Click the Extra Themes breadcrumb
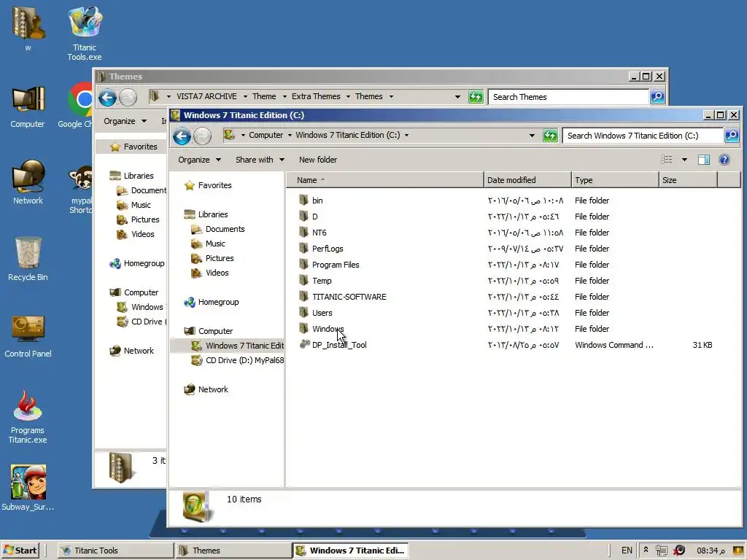 coord(316,96)
